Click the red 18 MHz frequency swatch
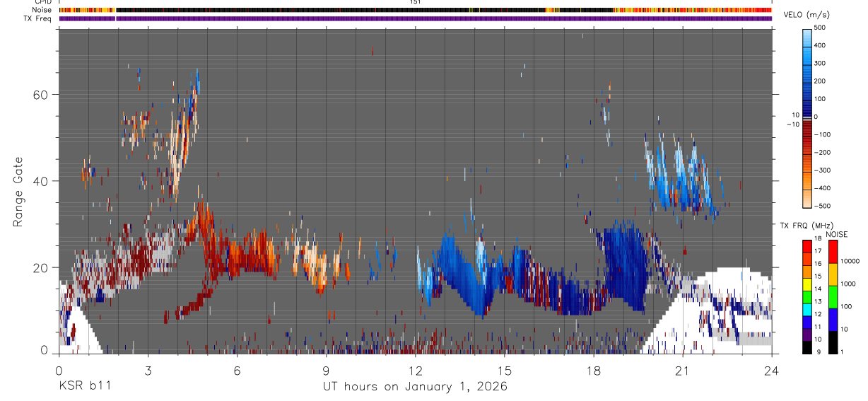Viewport: 868px width, 401px height. coord(807,245)
